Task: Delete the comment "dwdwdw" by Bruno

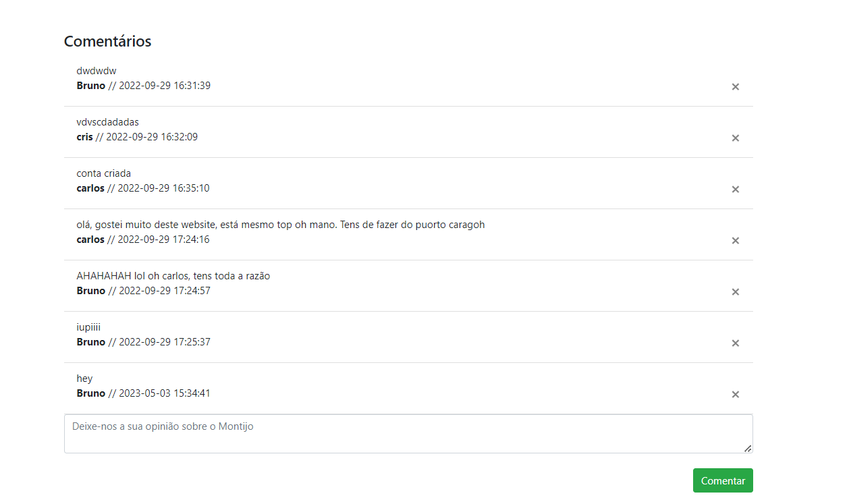Action: click(735, 86)
